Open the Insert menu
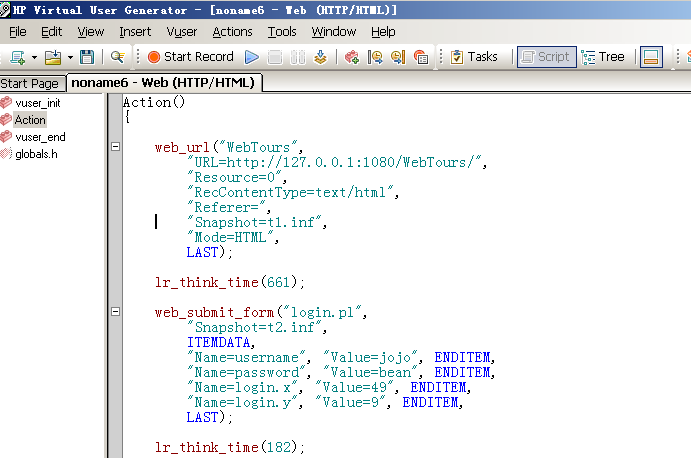The width and height of the screenshot is (691, 458). click(x=135, y=32)
